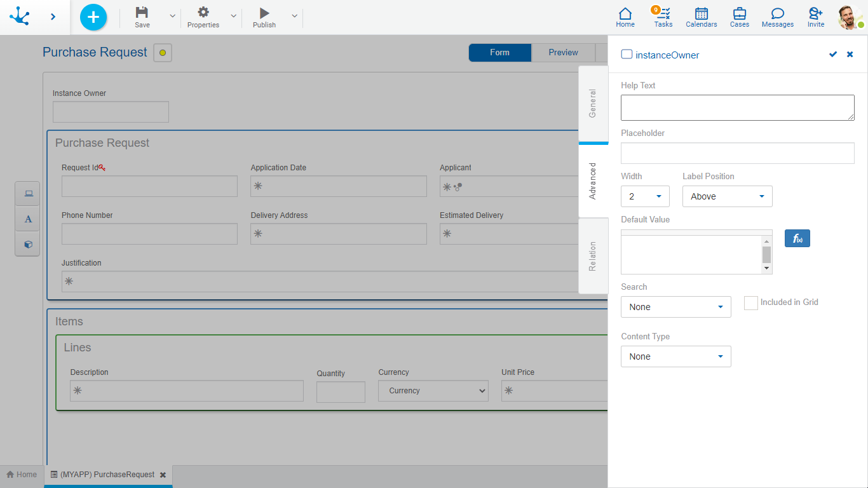Open the Width dropdown
This screenshot has height=488, width=868.
click(645, 196)
